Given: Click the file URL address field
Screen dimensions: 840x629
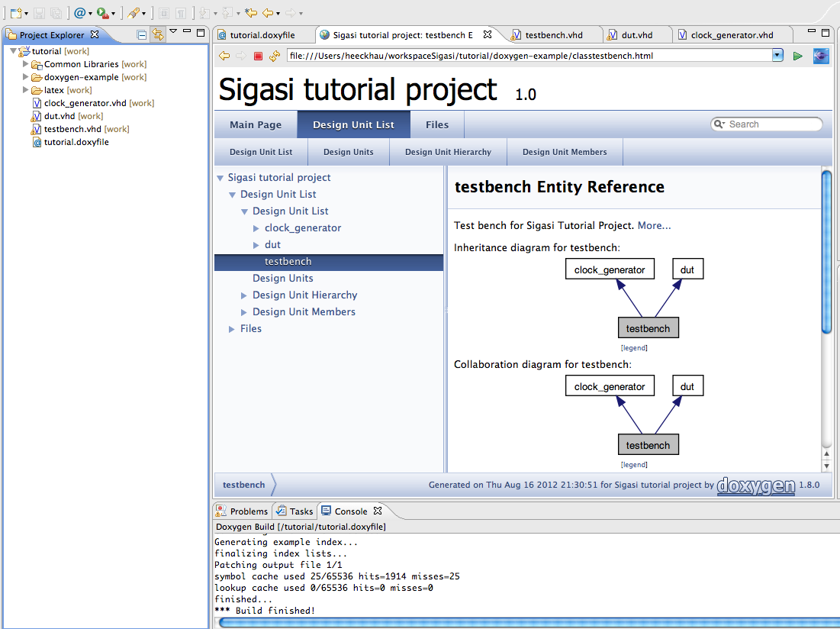Looking at the screenshot, I should coord(529,56).
